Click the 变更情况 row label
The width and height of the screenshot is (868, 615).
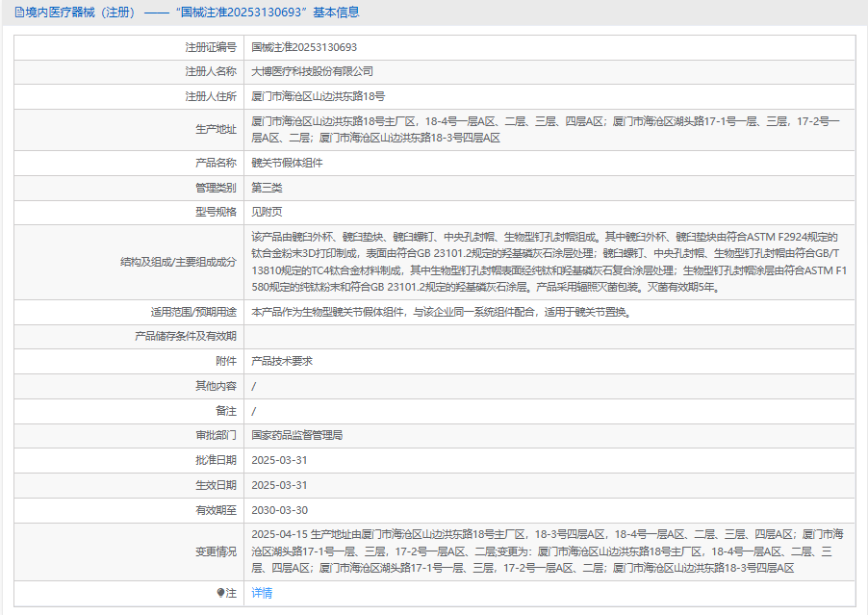[x=216, y=551]
